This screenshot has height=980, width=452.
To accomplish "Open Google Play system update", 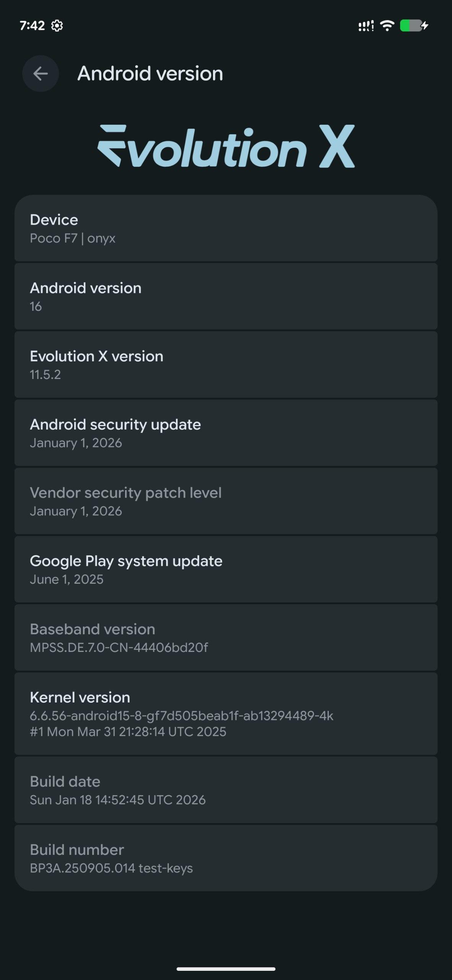I will [x=226, y=570].
